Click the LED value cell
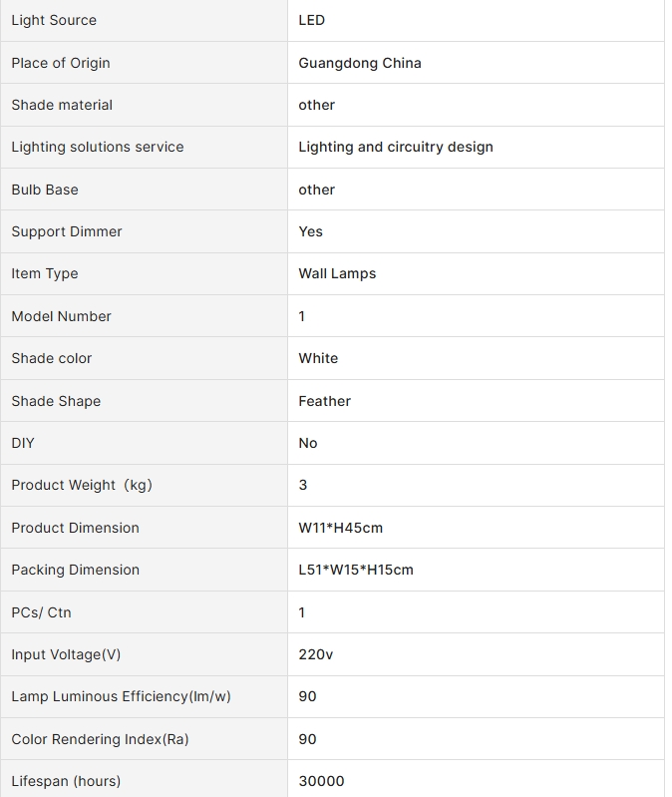672x797 pixels. click(x=476, y=20)
